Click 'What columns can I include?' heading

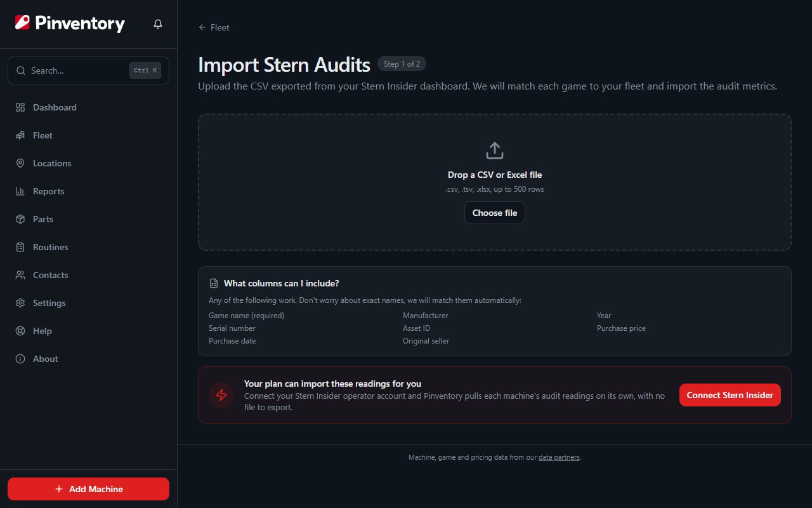(281, 283)
